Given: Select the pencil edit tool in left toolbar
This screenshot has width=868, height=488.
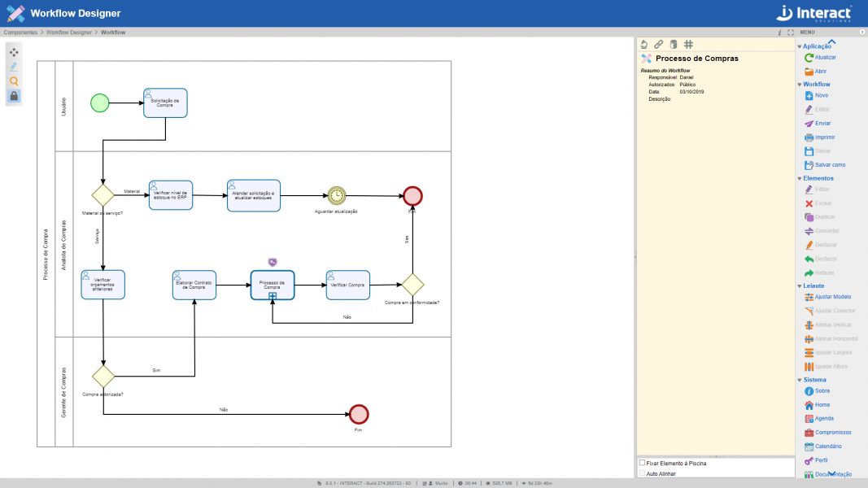Looking at the screenshot, I should (14, 67).
